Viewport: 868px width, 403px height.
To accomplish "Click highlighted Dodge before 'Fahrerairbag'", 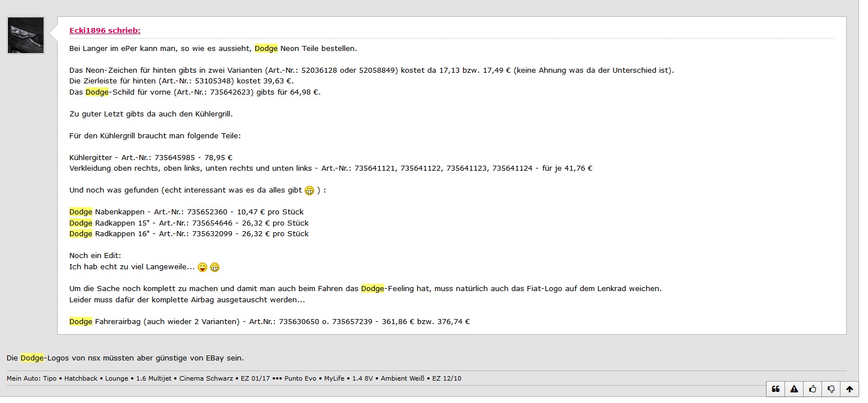I will 81,322.
